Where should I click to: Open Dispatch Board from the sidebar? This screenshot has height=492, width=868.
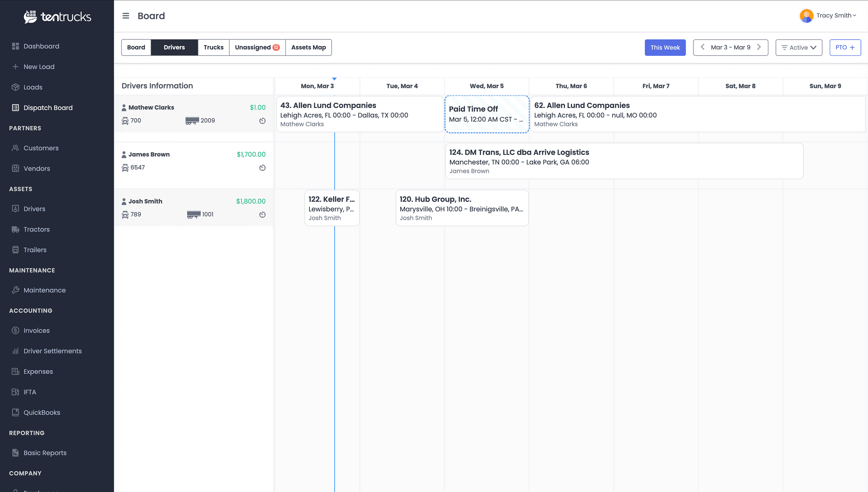tap(48, 107)
